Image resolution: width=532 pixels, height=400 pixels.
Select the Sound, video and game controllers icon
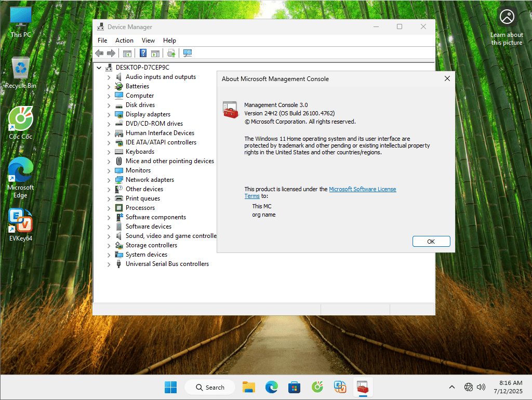click(119, 236)
